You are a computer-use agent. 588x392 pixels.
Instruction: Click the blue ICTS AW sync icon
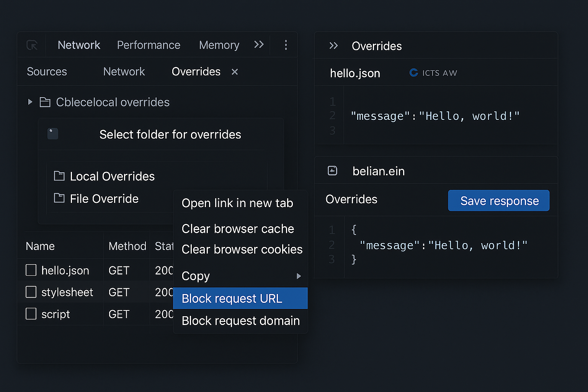413,73
